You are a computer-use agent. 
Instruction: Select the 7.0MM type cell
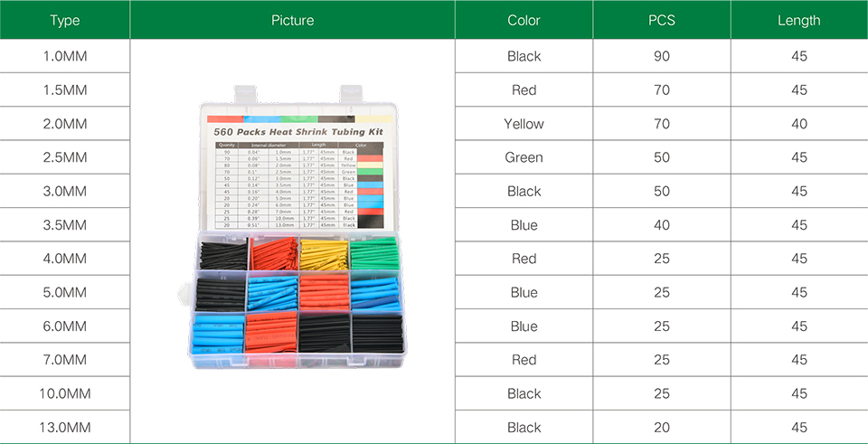point(65,360)
